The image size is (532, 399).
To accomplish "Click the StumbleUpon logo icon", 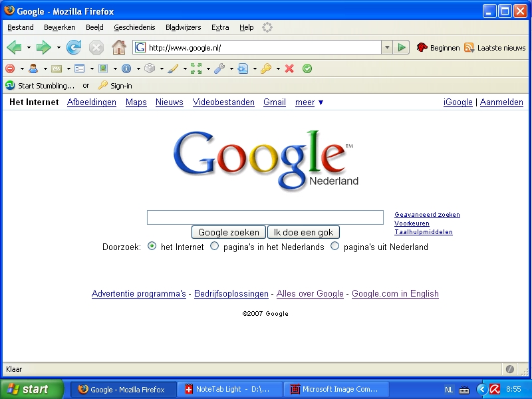I will coord(10,85).
